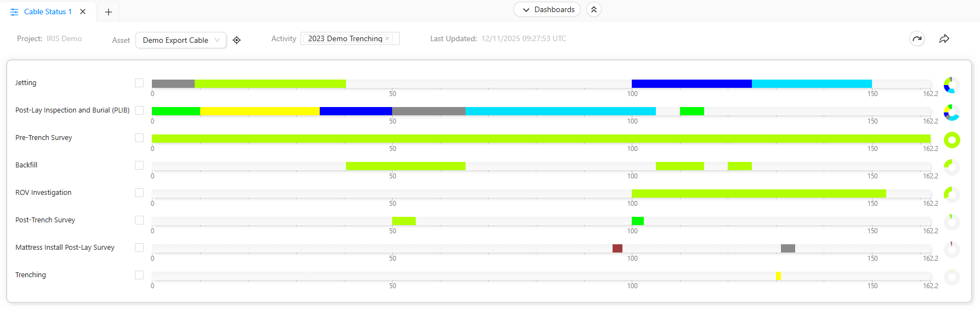Open the Demo Export Cable asset dropdown
This screenshot has width=980, height=314.
pos(181,40)
